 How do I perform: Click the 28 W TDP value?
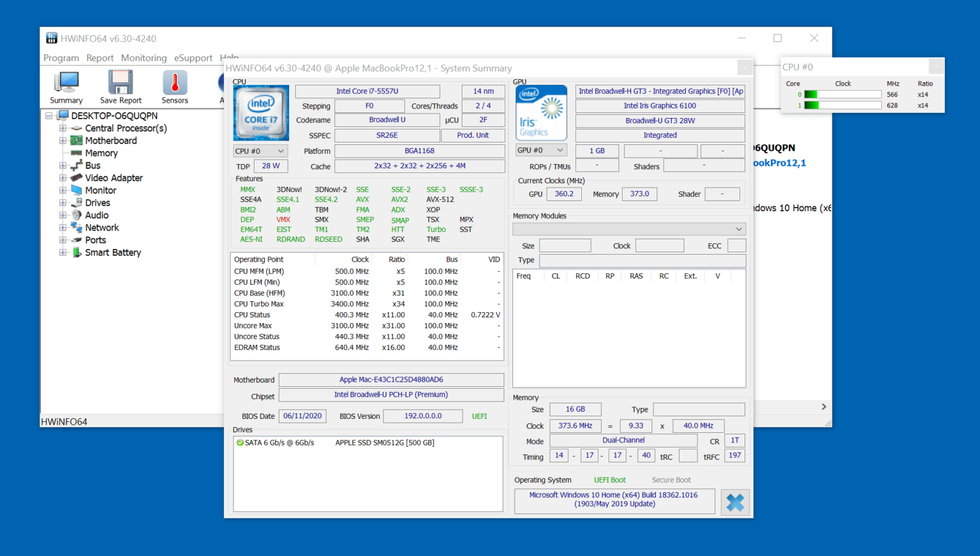pyautogui.click(x=271, y=166)
